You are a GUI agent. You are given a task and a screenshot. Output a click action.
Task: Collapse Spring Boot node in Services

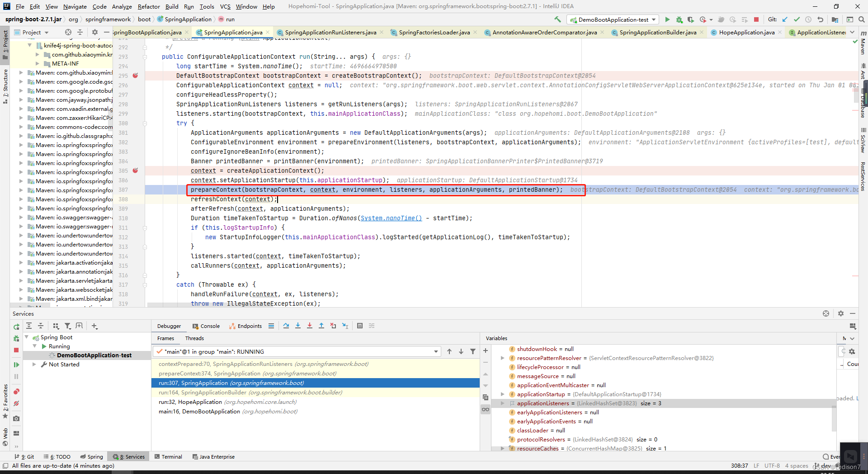click(26, 337)
